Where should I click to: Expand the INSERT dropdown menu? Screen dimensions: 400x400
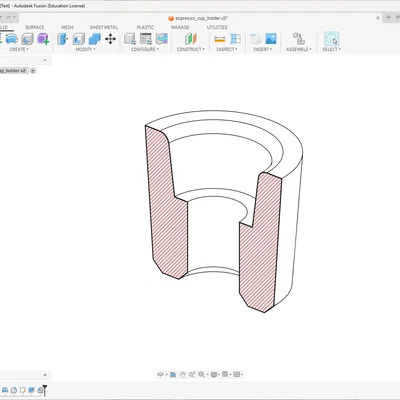[x=263, y=49]
